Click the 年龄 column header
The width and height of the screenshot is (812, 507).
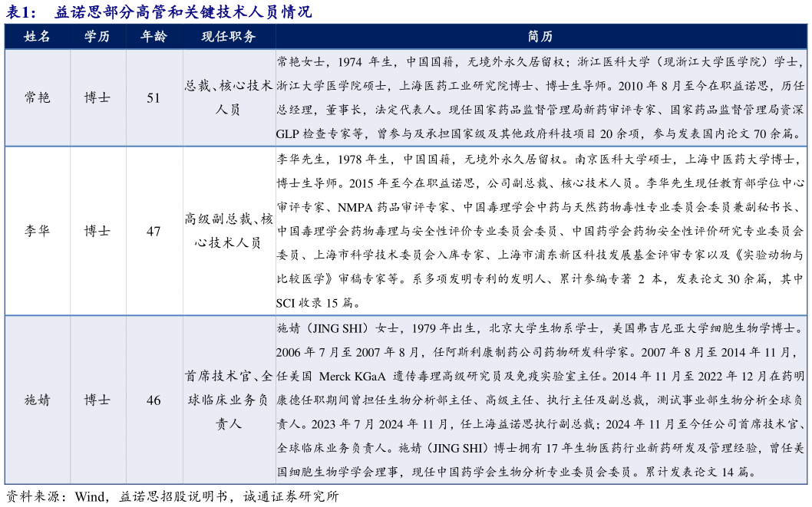coord(153,35)
